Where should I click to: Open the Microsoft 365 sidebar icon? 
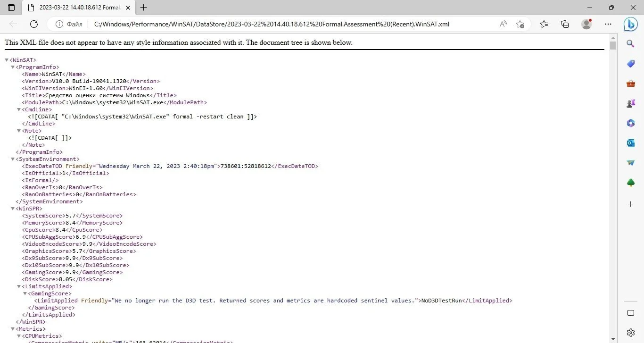tap(631, 123)
